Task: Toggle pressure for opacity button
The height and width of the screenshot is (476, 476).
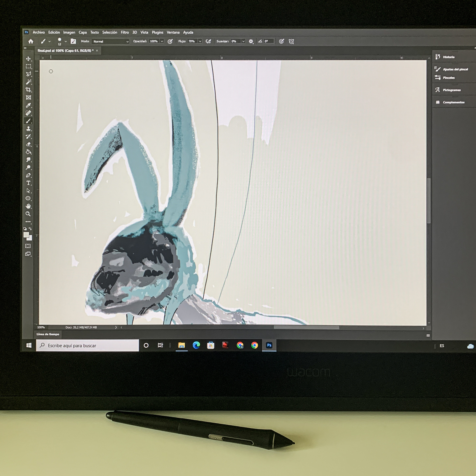Action: pyautogui.click(x=170, y=41)
